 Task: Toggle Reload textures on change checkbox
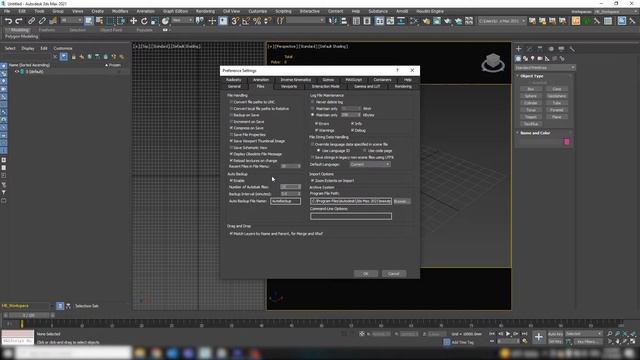point(231,161)
